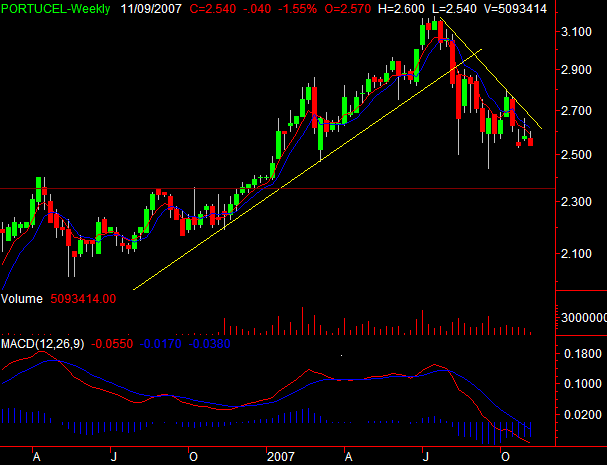The width and height of the screenshot is (607, 465).
Task: Click the change value -.040
Action: 258,9
